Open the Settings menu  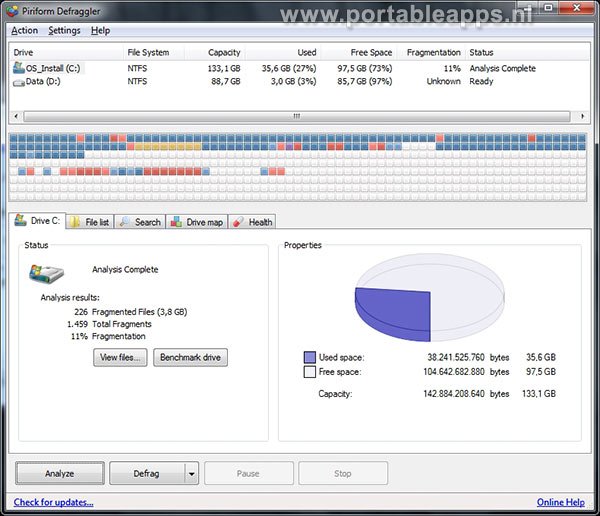point(64,31)
